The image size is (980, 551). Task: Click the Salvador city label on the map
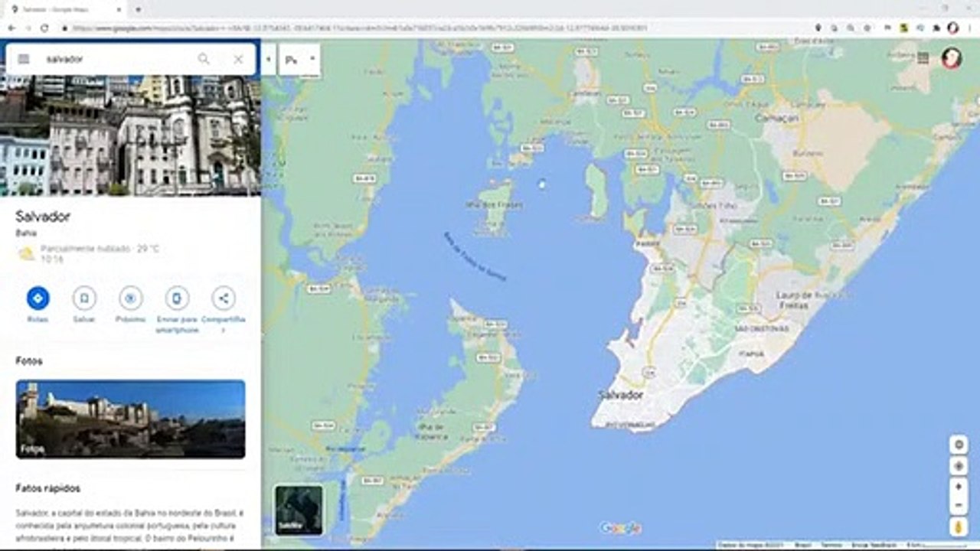point(621,395)
